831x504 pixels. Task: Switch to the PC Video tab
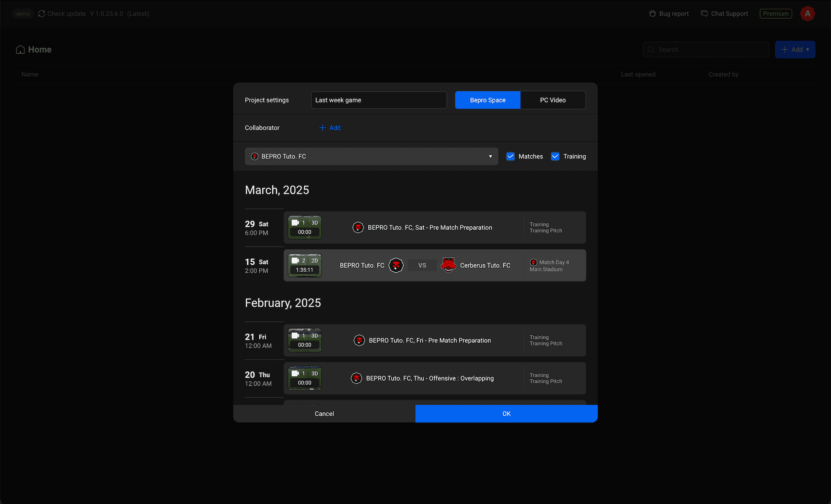tap(553, 100)
